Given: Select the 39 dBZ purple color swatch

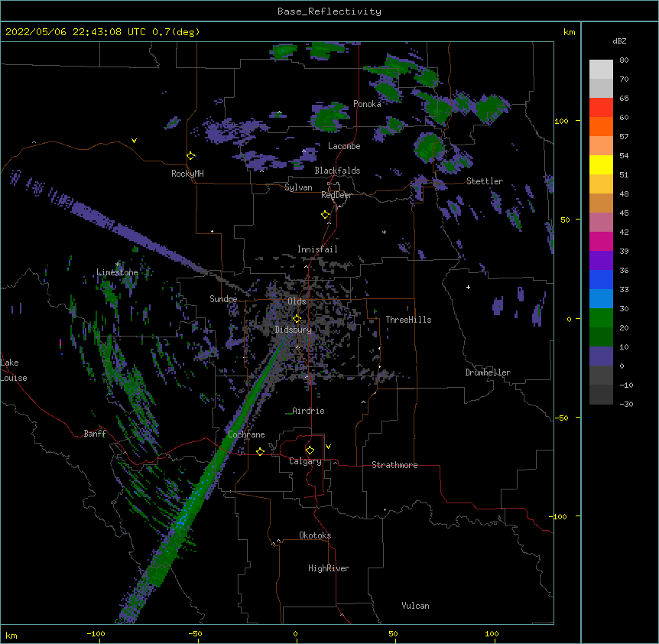Looking at the screenshot, I should [601, 261].
